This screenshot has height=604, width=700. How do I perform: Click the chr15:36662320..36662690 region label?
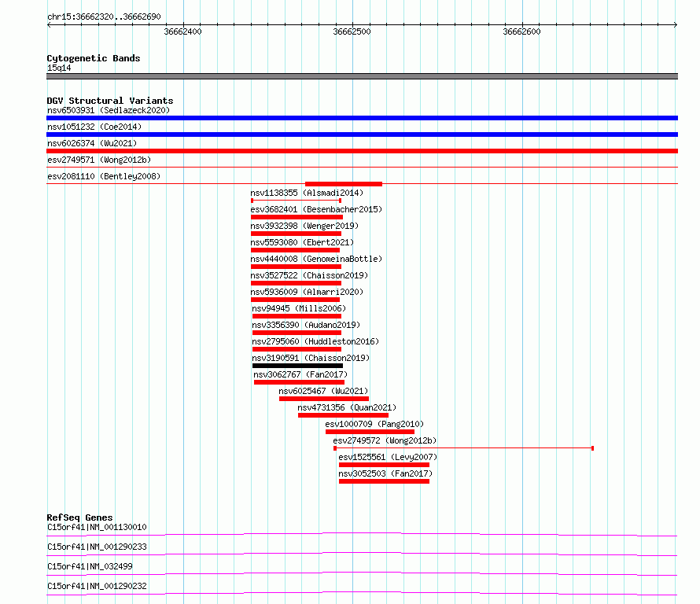104,17
